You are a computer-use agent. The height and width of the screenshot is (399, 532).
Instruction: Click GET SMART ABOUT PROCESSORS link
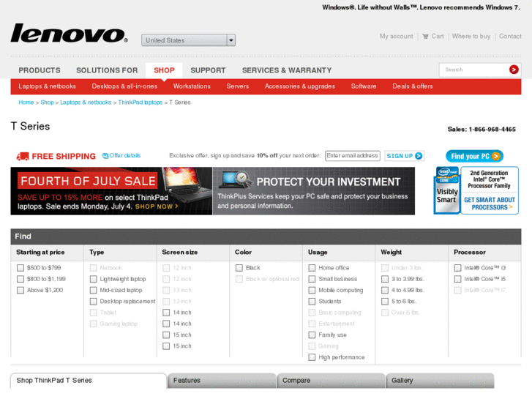(490, 204)
